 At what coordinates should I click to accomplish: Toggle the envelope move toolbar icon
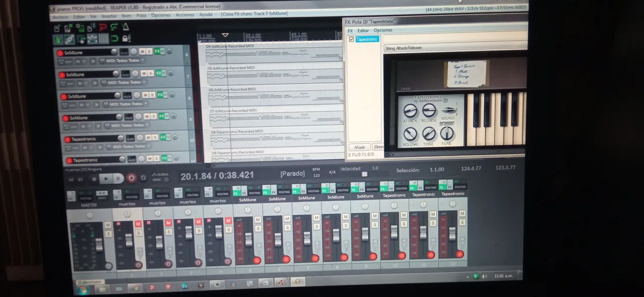tap(92, 39)
